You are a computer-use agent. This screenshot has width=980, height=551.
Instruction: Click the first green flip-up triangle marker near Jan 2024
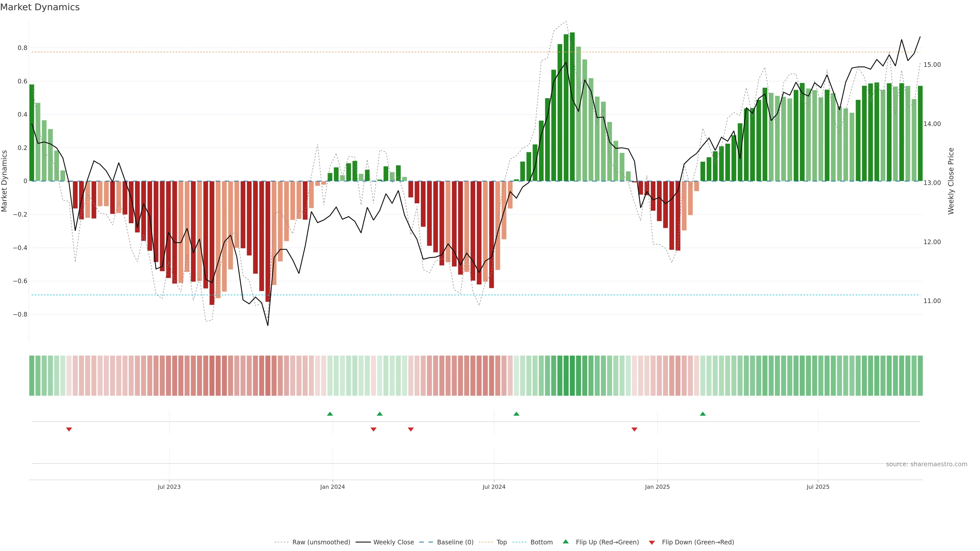click(x=330, y=414)
